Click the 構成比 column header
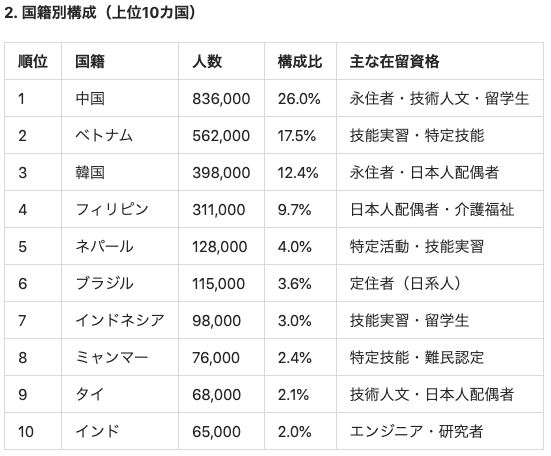551x456 pixels. point(300,61)
